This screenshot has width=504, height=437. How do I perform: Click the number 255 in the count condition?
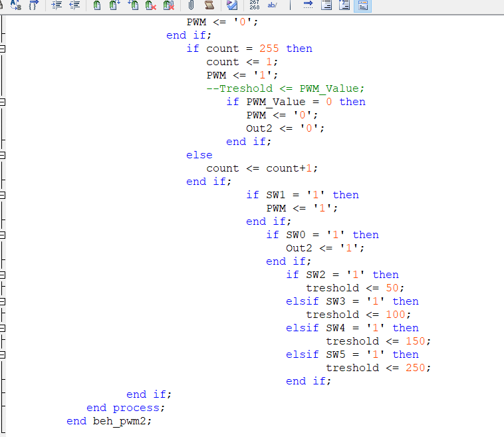click(x=269, y=49)
